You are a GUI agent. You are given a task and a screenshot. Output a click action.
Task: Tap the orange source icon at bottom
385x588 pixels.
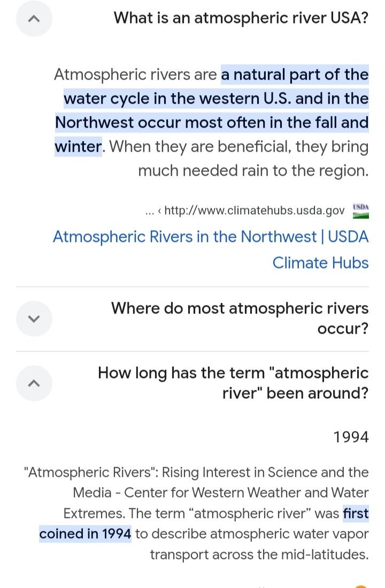pyautogui.click(x=361, y=584)
